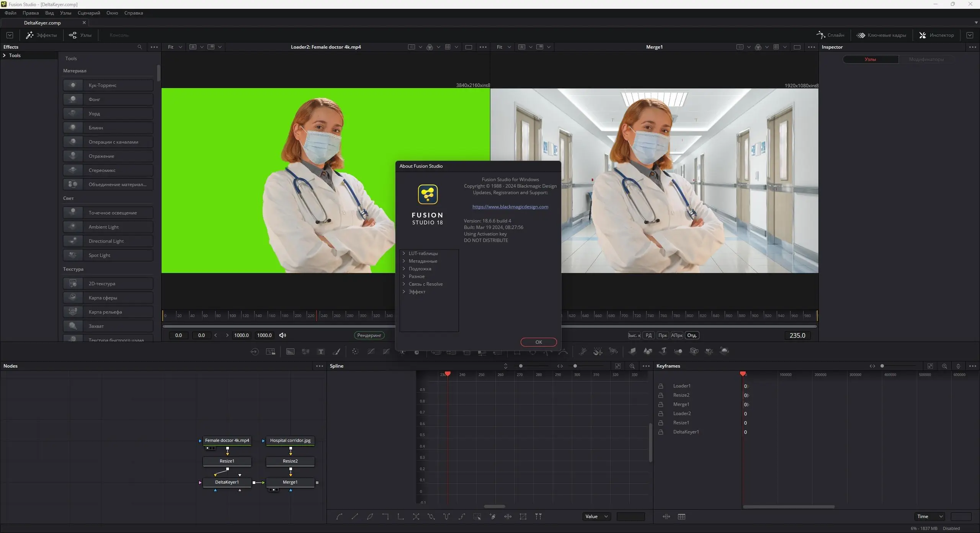Click the Effects panel search icon

click(140, 47)
